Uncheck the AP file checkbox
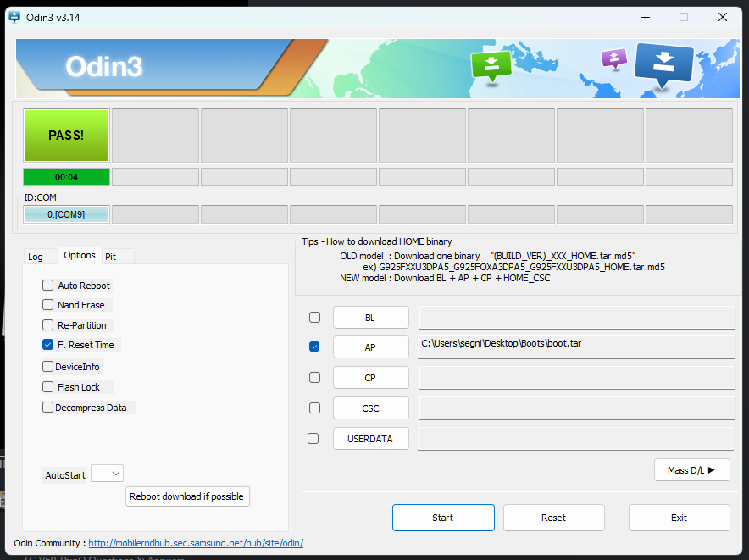 click(314, 347)
